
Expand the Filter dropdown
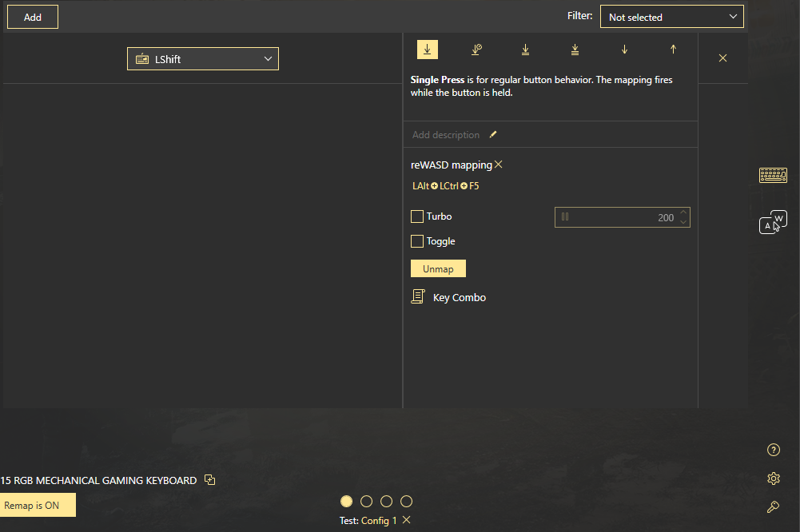[x=671, y=17]
